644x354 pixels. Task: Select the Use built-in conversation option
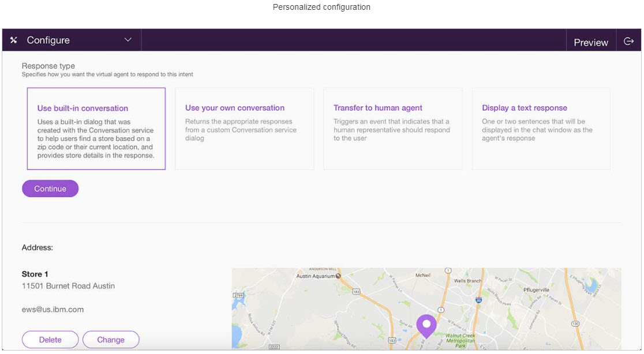pyautogui.click(x=96, y=129)
